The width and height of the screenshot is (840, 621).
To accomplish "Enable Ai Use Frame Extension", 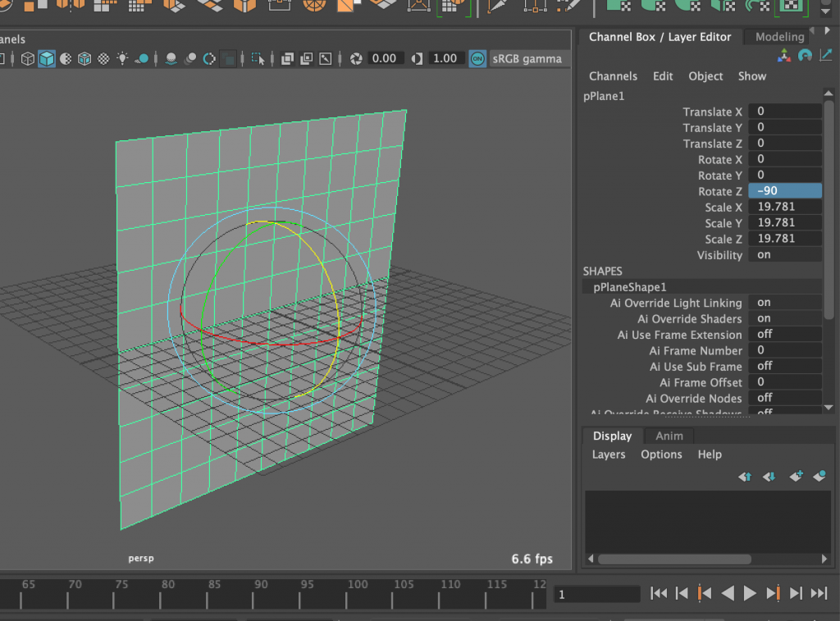I will [783, 334].
